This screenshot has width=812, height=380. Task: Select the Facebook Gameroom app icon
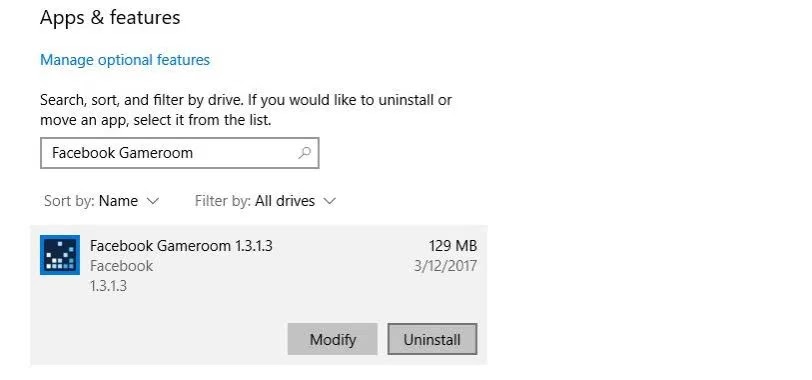(x=60, y=255)
